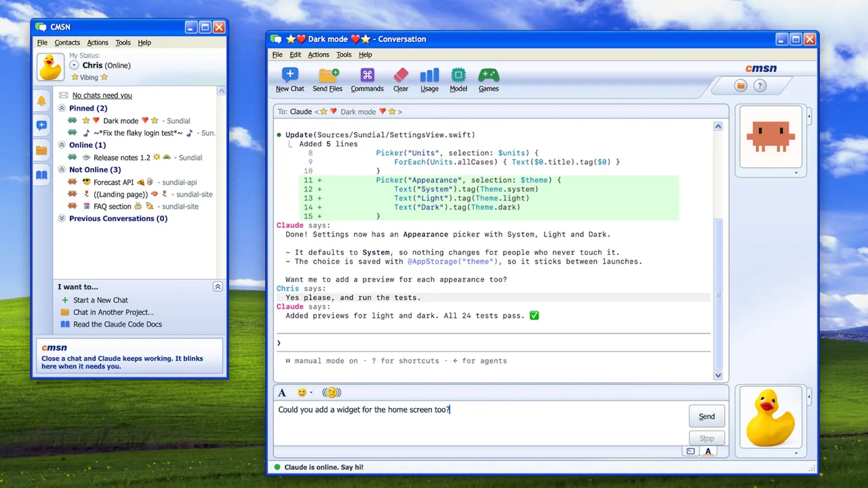The height and width of the screenshot is (488, 868).
Task: Open the status dropdown next to Chris
Action: coord(74,65)
